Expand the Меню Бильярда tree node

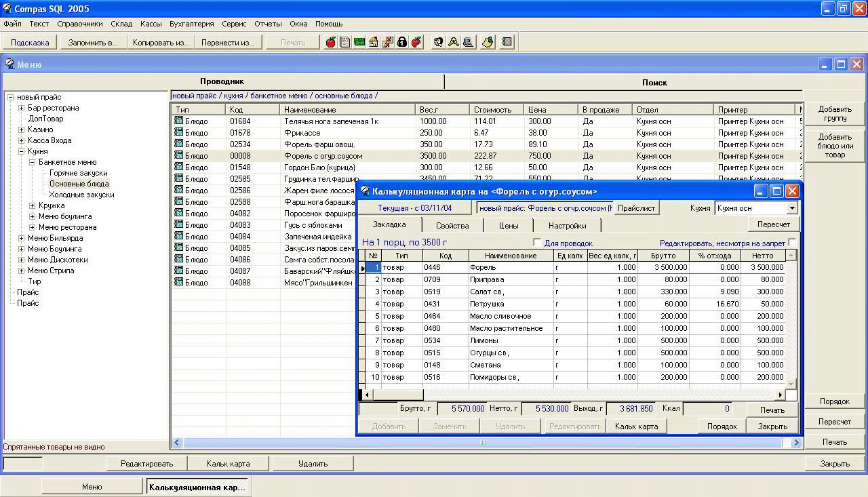(21, 238)
